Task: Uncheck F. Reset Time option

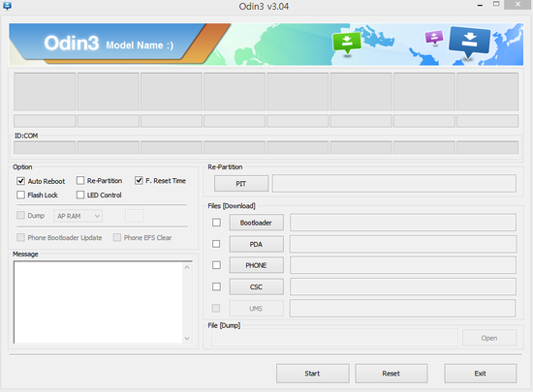Action: [139, 180]
